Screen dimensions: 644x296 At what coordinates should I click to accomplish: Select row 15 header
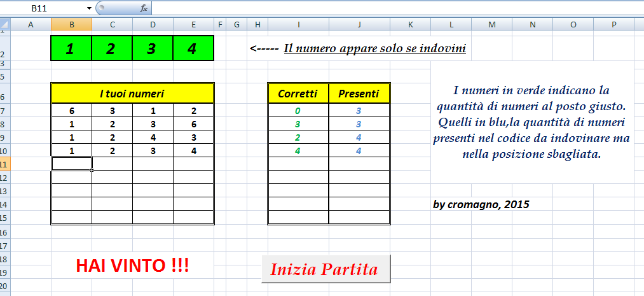pyautogui.click(x=5, y=217)
